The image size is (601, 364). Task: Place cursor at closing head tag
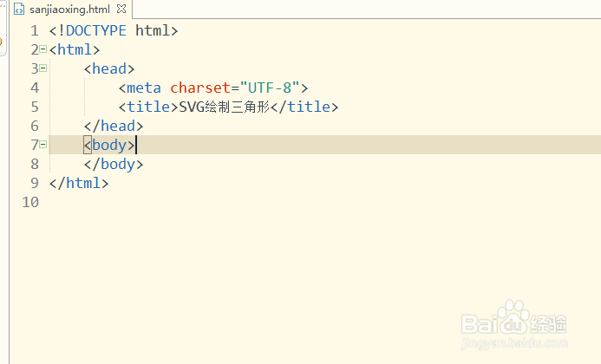tap(114, 126)
